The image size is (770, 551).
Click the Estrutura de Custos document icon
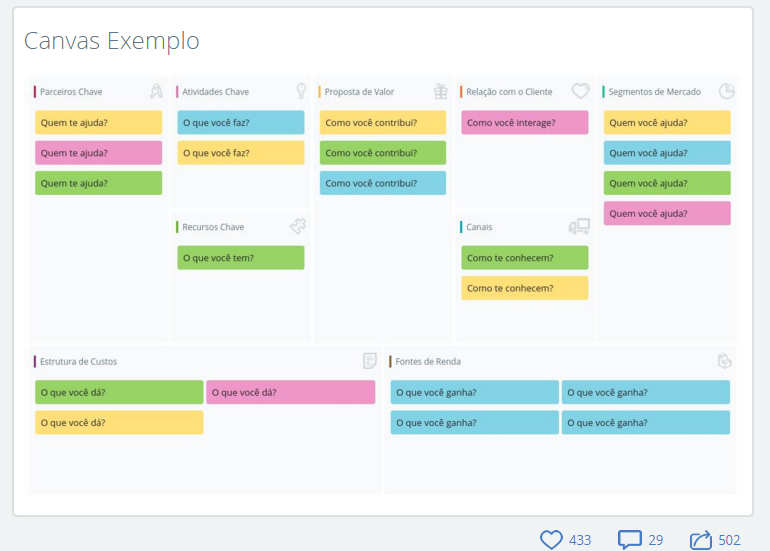(370, 361)
